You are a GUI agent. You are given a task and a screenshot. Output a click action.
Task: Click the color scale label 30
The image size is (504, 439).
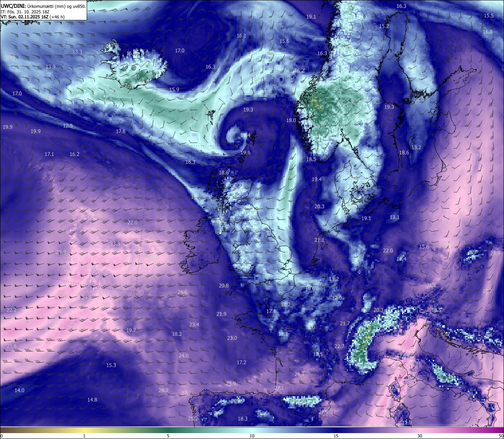coord(420,435)
